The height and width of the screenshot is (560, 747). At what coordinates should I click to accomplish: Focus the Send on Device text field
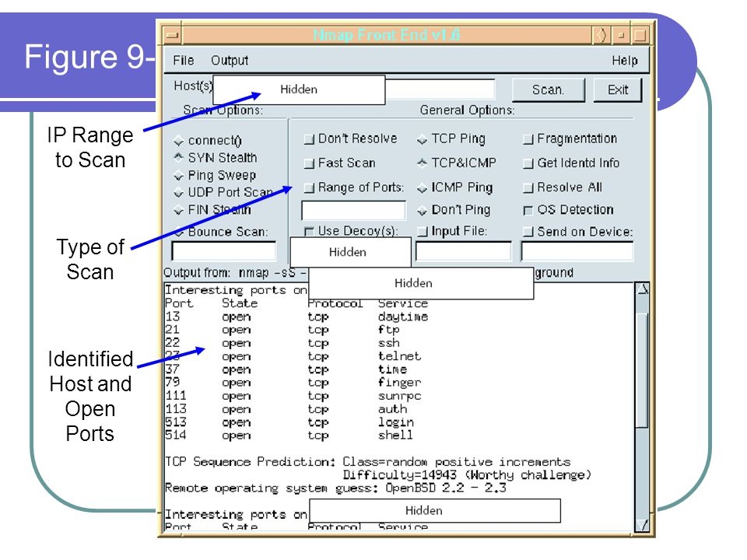click(x=577, y=251)
